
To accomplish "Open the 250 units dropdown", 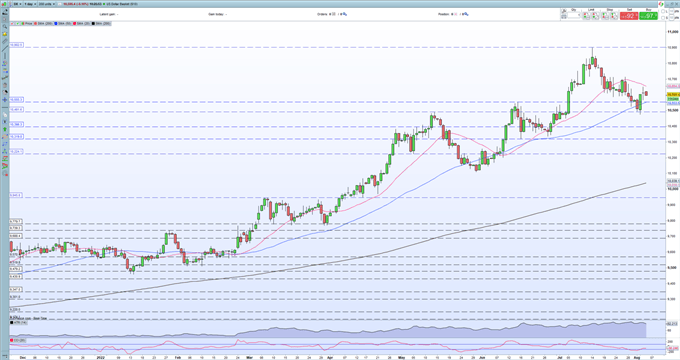I will [47, 4].
